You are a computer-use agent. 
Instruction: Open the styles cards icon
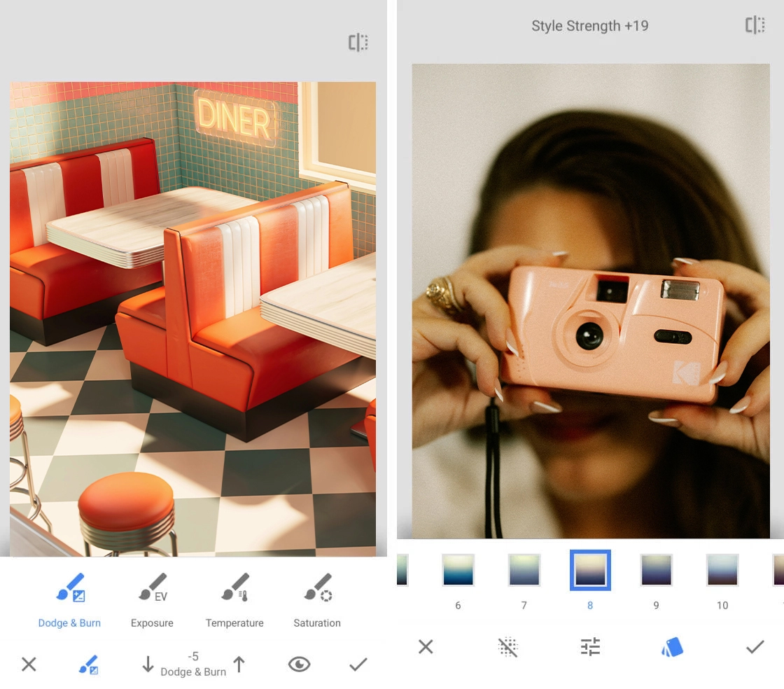click(672, 648)
